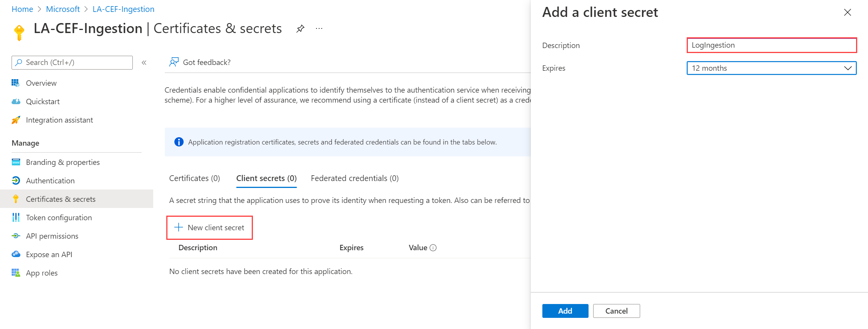Navigate to API permissions
Viewport: 868px width, 329px height.
(52, 236)
